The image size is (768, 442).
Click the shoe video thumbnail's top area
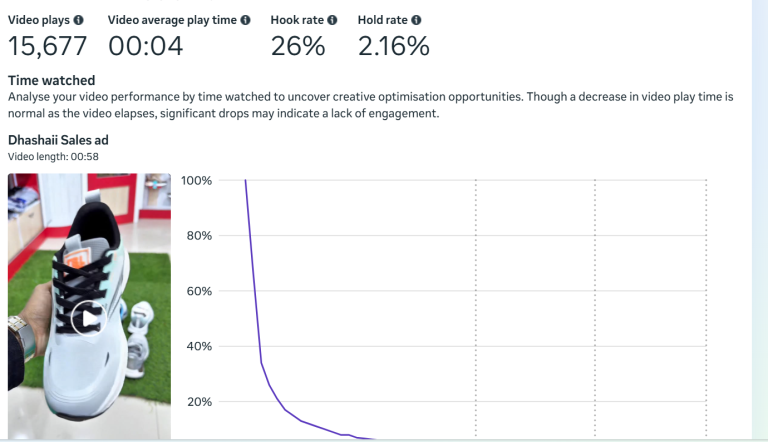90,200
